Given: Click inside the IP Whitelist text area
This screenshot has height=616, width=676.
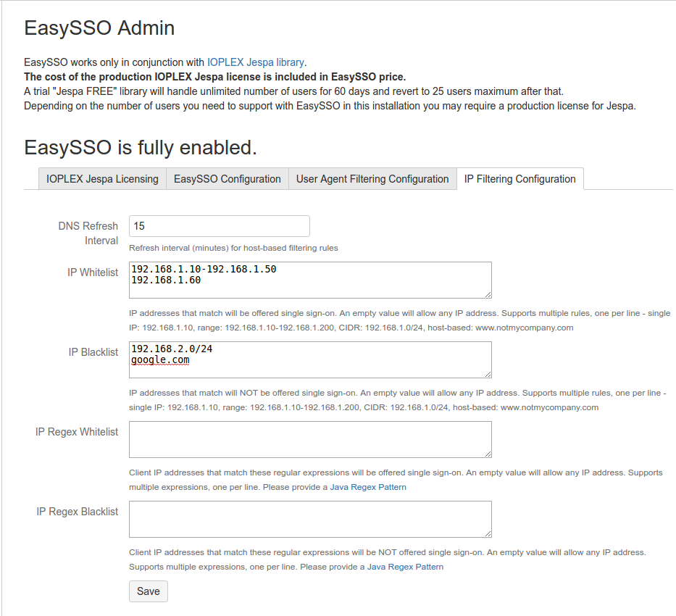Looking at the screenshot, I should tap(310, 280).
